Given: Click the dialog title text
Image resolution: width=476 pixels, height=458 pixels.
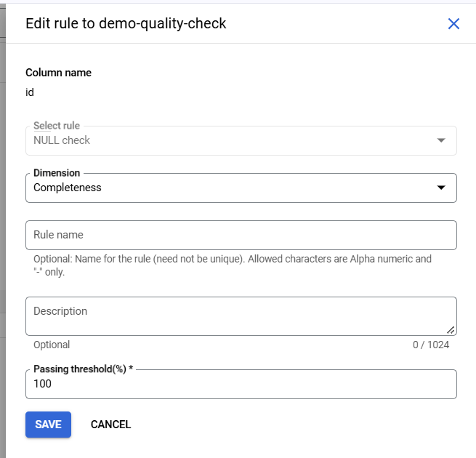Looking at the screenshot, I should tap(126, 23).
